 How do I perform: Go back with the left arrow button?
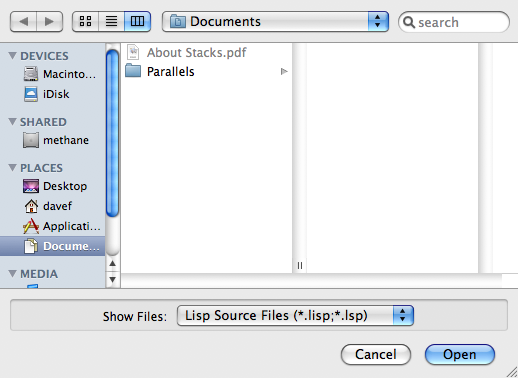click(x=23, y=22)
